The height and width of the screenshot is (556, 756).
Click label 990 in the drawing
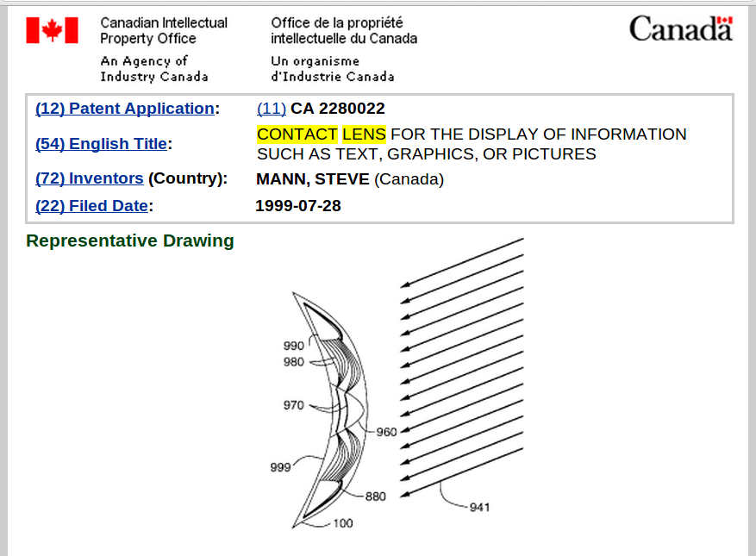[x=294, y=346]
